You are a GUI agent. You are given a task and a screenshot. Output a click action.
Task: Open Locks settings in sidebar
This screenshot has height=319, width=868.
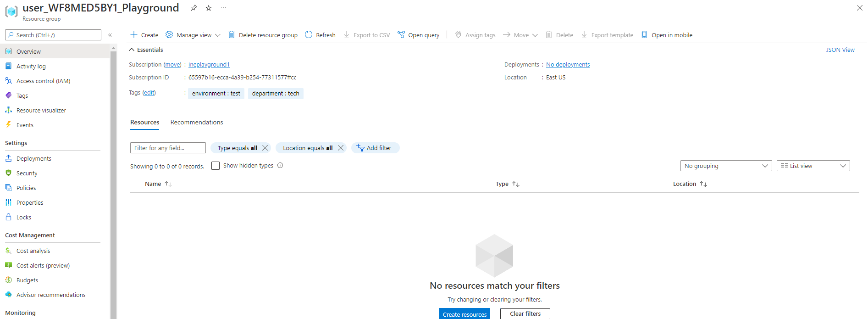[24, 217]
